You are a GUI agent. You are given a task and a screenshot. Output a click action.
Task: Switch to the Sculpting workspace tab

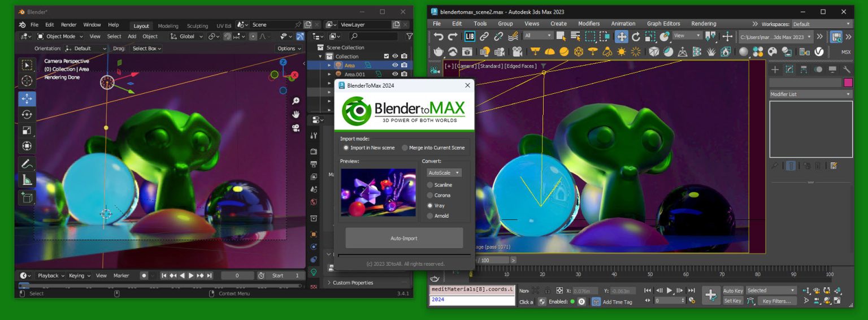197,25
